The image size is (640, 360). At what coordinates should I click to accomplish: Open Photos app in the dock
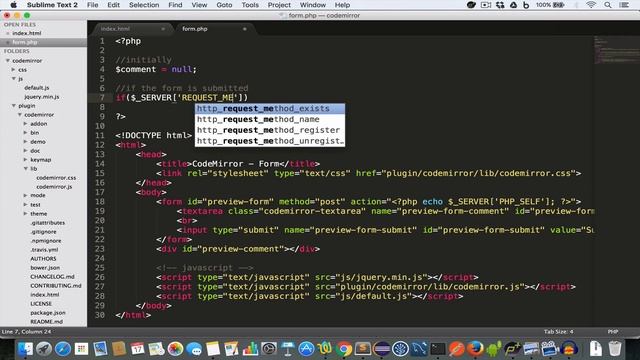(175, 349)
